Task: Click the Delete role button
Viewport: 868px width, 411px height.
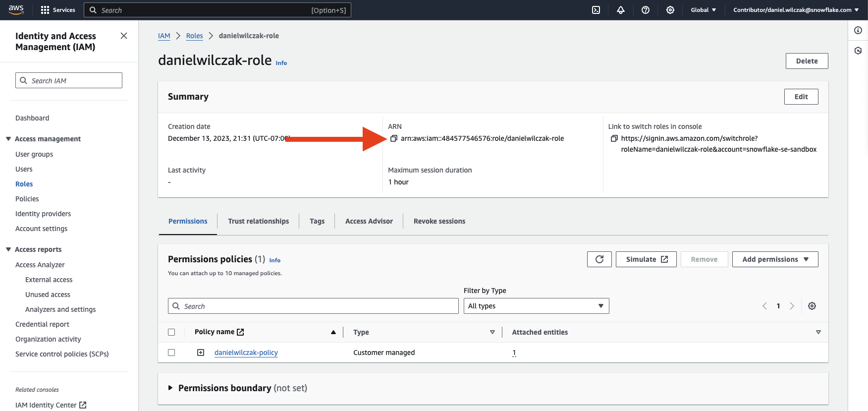Action: pyautogui.click(x=807, y=61)
